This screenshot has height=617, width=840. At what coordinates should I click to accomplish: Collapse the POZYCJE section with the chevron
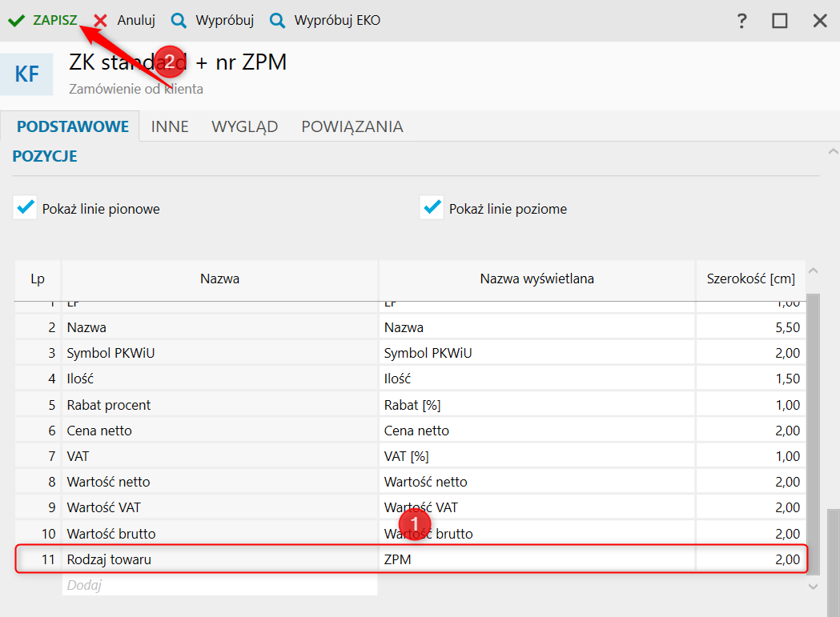click(833, 151)
